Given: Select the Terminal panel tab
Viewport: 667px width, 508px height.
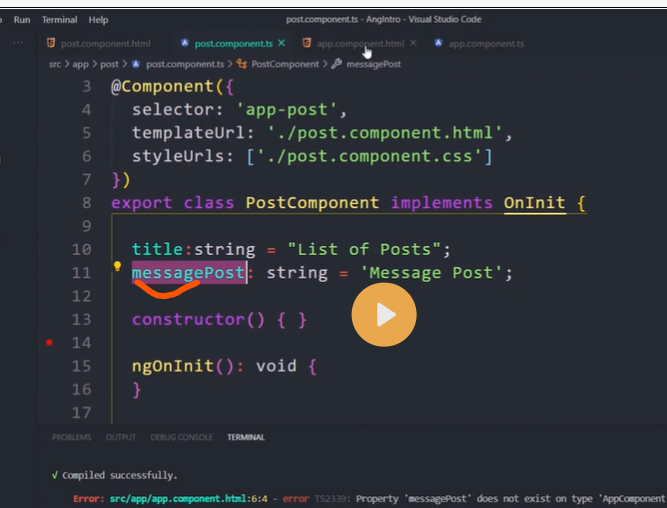Looking at the screenshot, I should (246, 437).
